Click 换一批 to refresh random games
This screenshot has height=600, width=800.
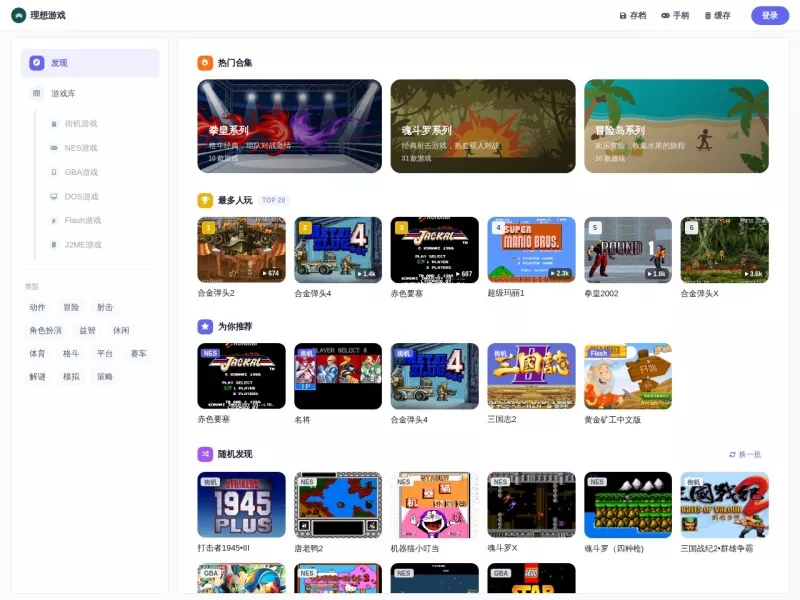tap(745, 455)
